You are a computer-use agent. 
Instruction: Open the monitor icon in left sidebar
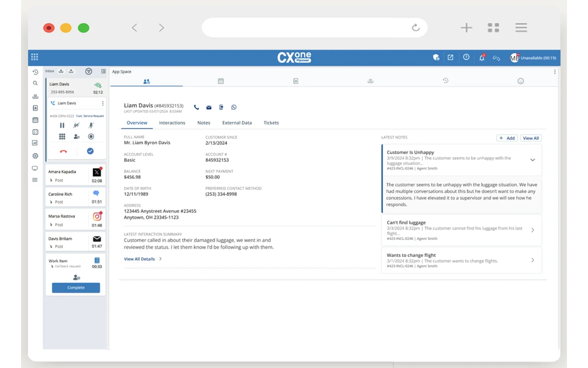tap(35, 168)
